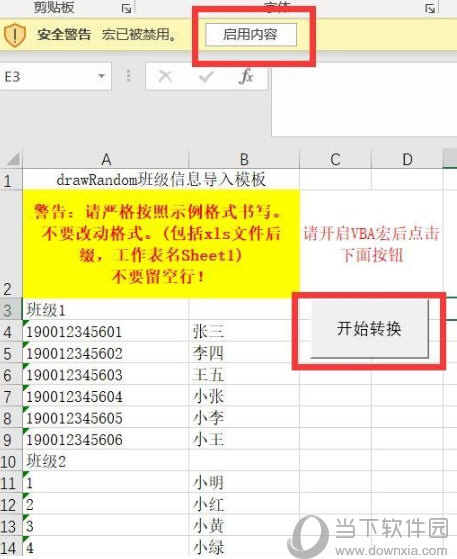Screen dimensions: 457x559
Task: Click the formula bar input area
Action: (x=364, y=100)
